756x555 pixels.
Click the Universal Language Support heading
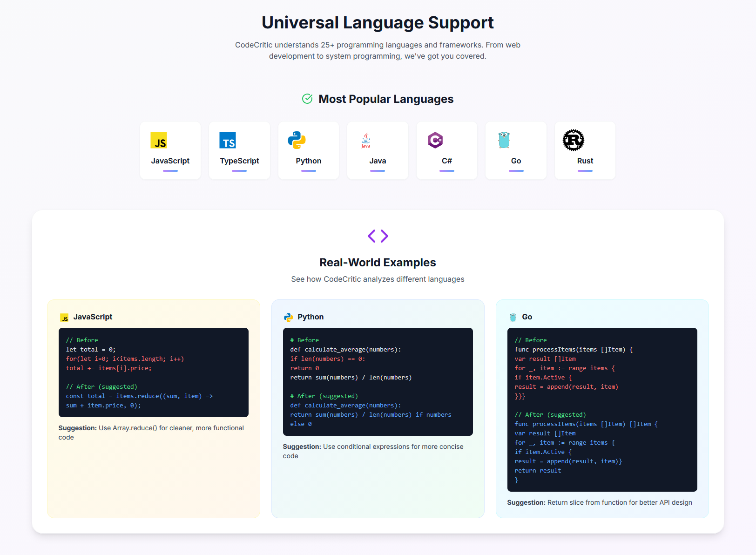pyautogui.click(x=378, y=22)
